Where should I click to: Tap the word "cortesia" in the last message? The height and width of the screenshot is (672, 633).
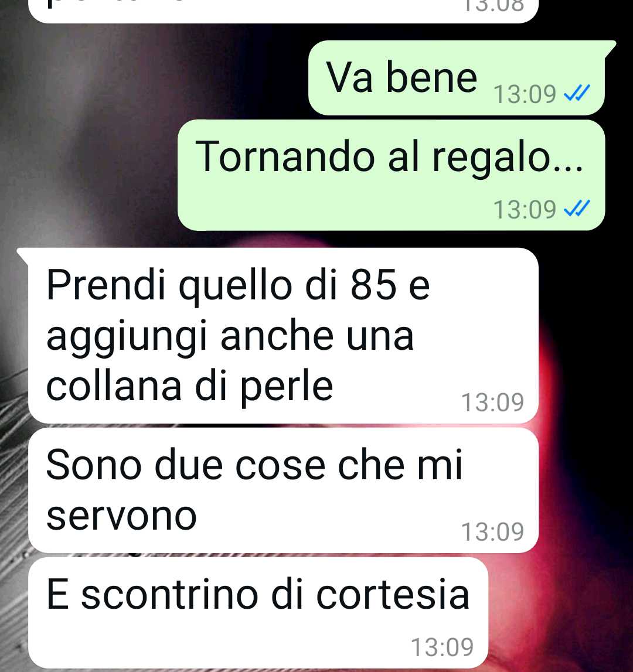393,595
